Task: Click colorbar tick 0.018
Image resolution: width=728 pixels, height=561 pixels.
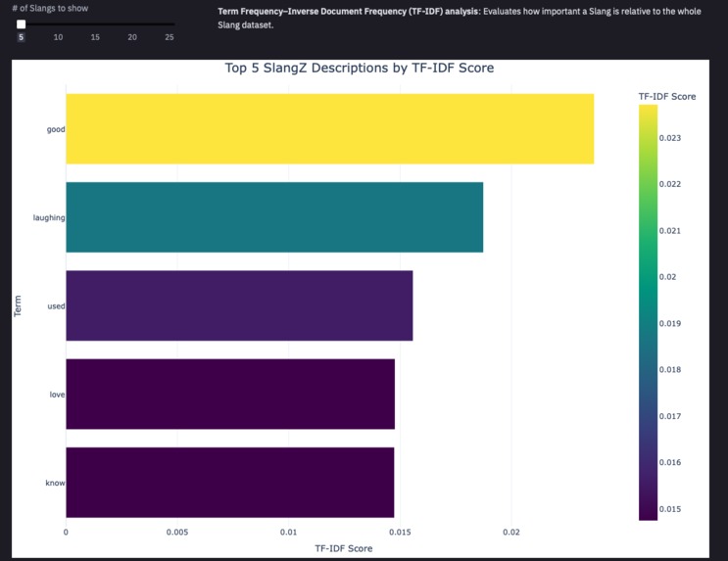Action: pyautogui.click(x=670, y=370)
